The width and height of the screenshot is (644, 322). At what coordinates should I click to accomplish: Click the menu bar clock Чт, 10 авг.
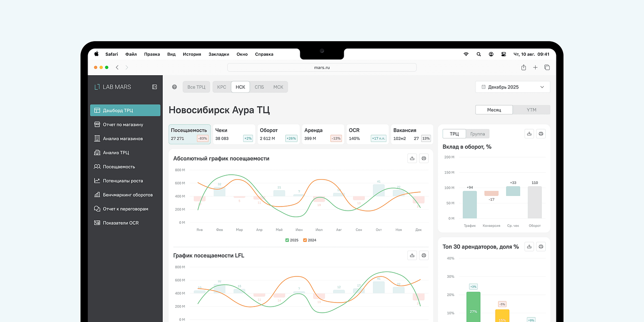pyautogui.click(x=531, y=54)
